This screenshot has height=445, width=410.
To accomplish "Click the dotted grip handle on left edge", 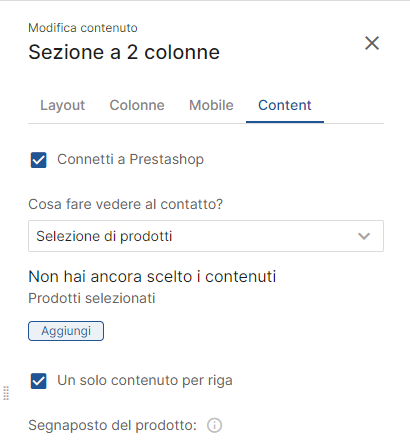I will point(6,393).
